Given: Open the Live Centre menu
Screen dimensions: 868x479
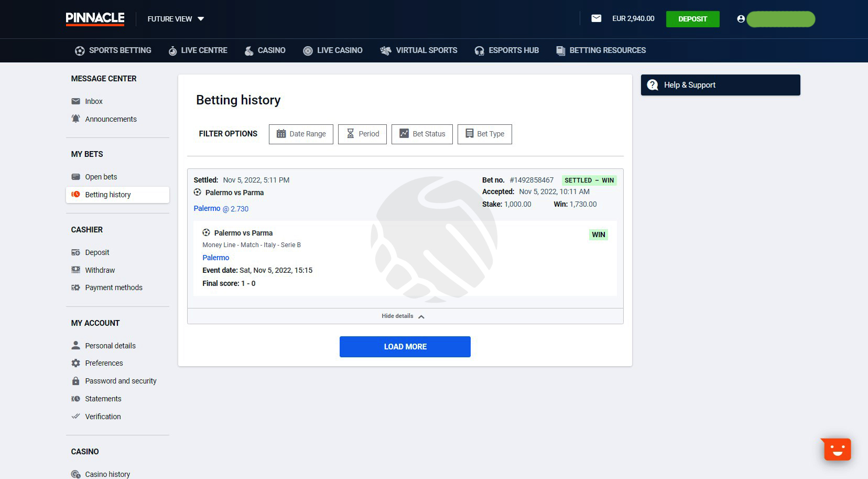Looking at the screenshot, I should click(198, 50).
